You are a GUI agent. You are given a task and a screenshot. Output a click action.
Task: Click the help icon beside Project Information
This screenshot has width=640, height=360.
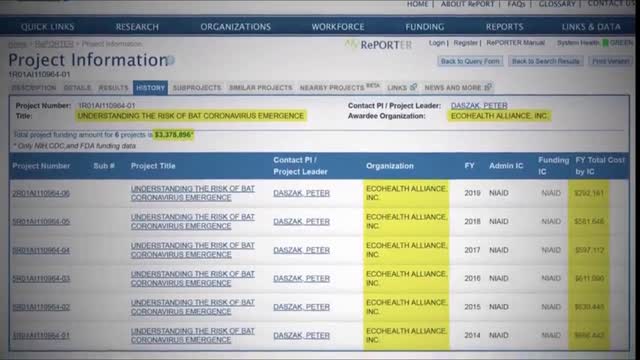[171, 60]
